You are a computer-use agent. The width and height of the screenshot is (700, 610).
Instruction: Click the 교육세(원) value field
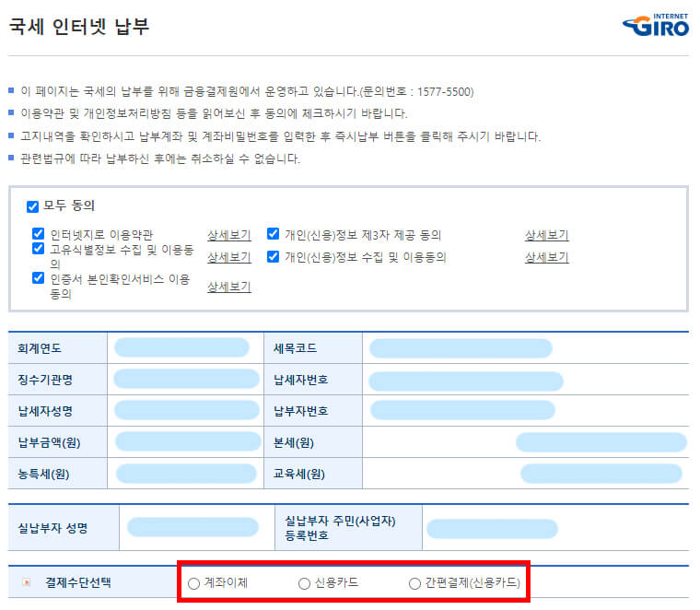[601, 474]
